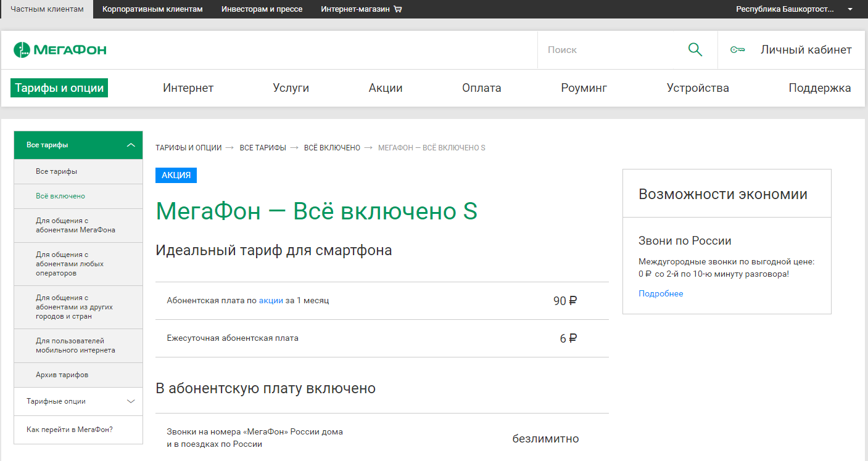Open the Услуги main menu item
Image resolution: width=868 pixels, height=461 pixels.
coord(291,88)
